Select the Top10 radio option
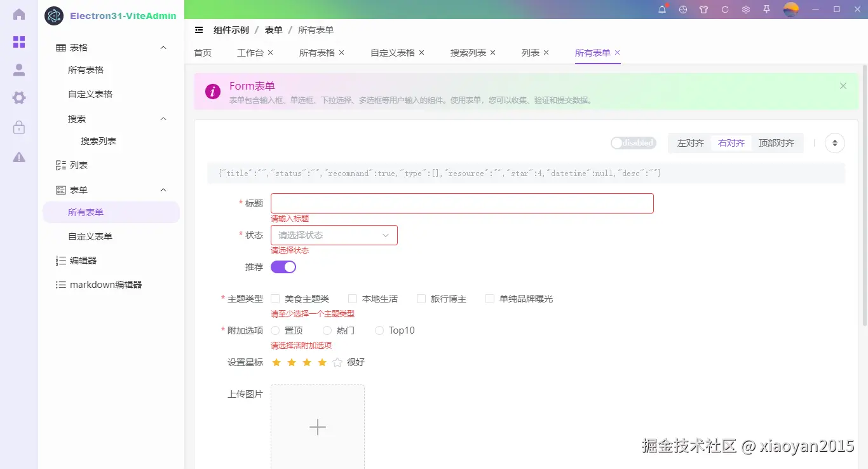868x469 pixels. [x=379, y=330]
